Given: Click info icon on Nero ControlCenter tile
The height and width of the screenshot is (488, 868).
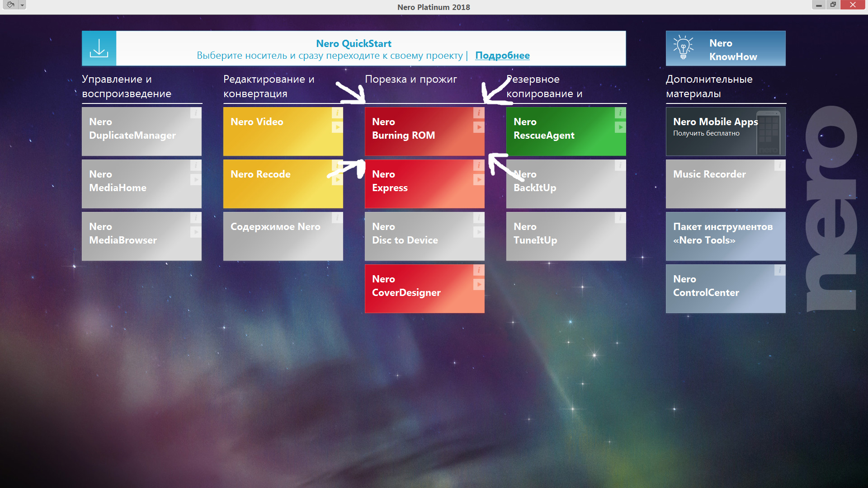Looking at the screenshot, I should click(x=780, y=270).
